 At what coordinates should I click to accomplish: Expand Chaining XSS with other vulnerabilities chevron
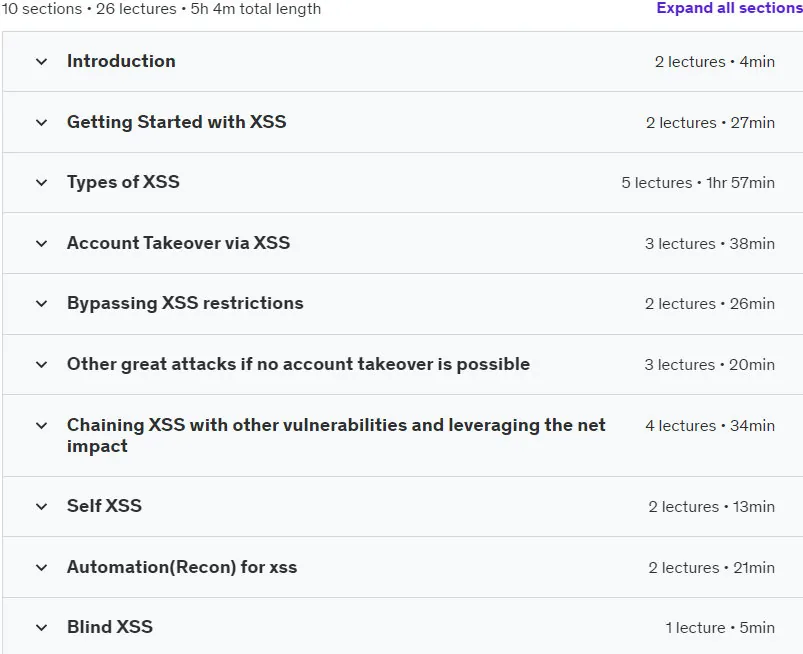coord(41,426)
